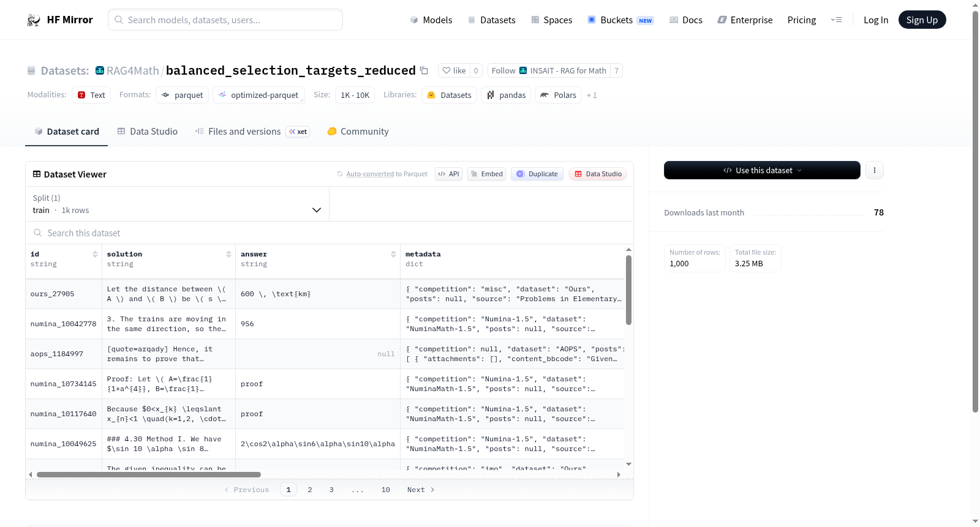
Task: Click the table's horizontal scrollbar thumb
Action: (x=148, y=474)
